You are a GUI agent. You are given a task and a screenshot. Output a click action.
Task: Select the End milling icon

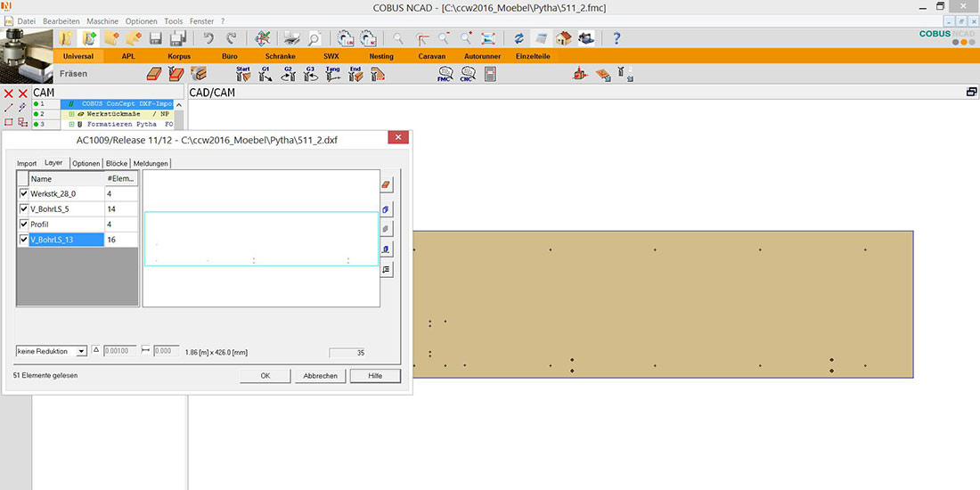[x=355, y=74]
